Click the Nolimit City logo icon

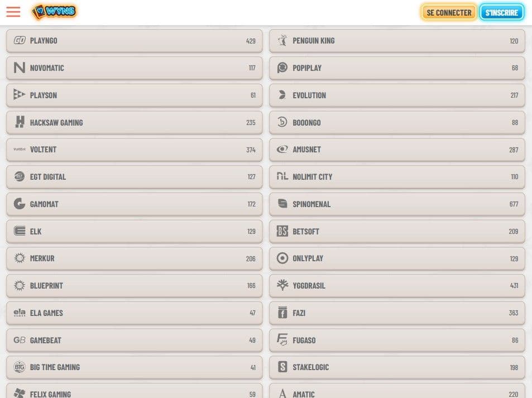coord(282,176)
